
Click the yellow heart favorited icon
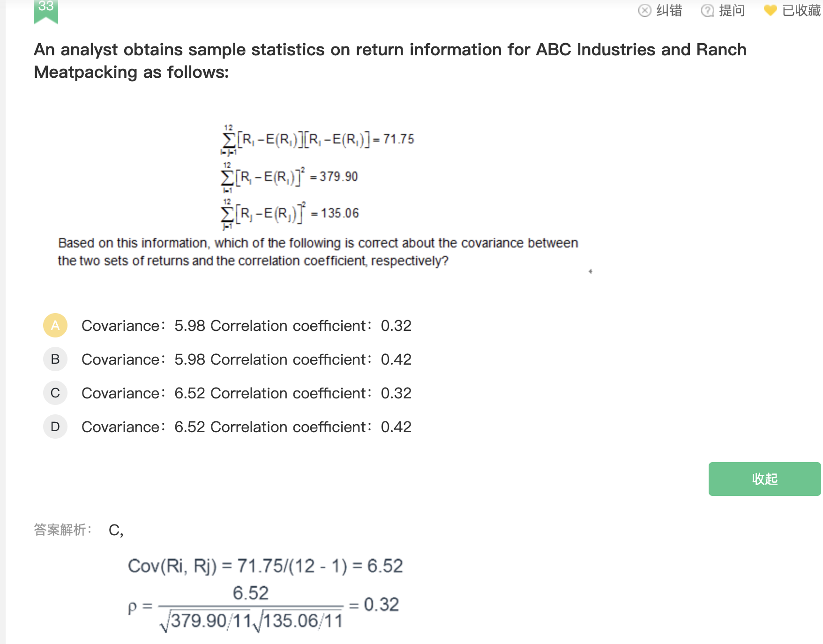770,10
